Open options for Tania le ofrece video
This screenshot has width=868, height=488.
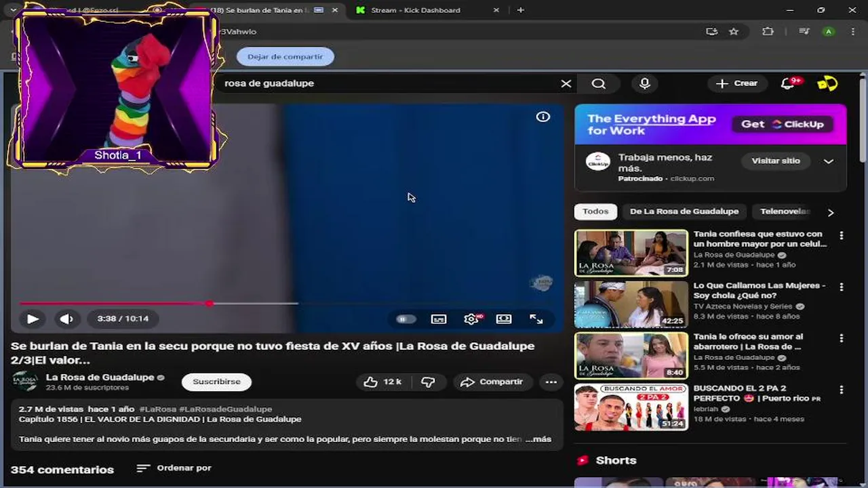click(x=842, y=338)
